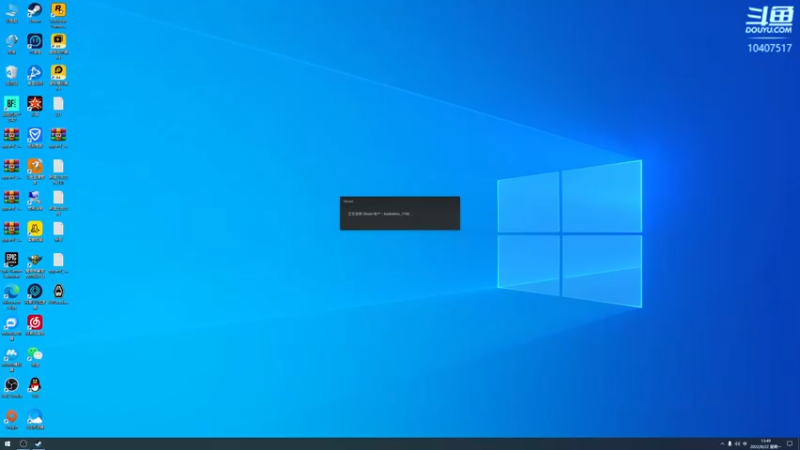The height and width of the screenshot is (450, 800).
Task: Select the blue cloud browser icon
Action: click(35, 416)
